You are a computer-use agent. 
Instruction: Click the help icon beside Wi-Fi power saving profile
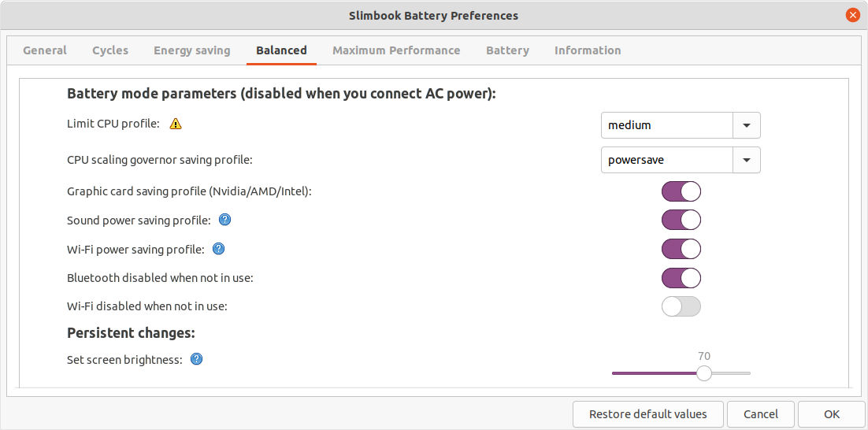[x=219, y=249]
